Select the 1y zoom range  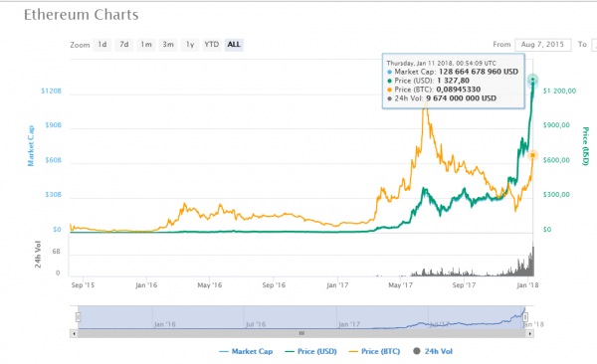pyautogui.click(x=190, y=45)
